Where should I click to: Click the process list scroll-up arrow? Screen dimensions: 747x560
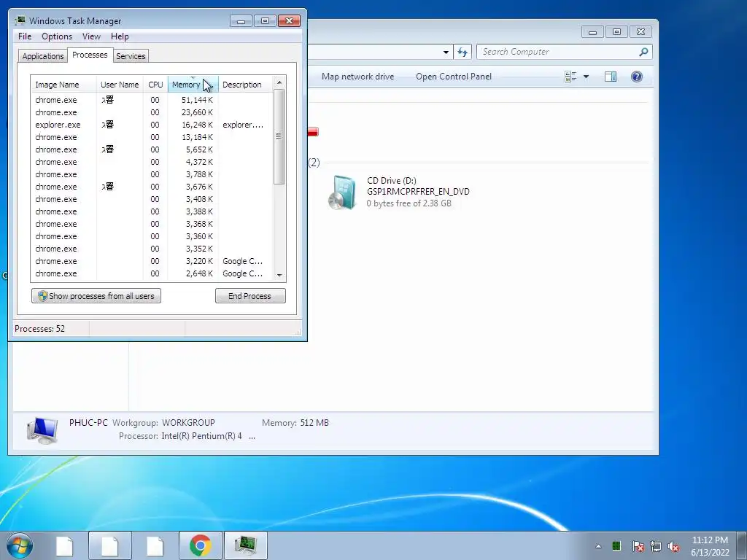pos(279,82)
